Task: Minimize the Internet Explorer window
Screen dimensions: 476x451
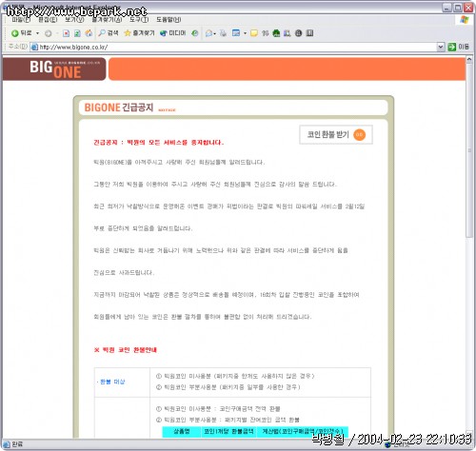Action: [x=447, y=8]
